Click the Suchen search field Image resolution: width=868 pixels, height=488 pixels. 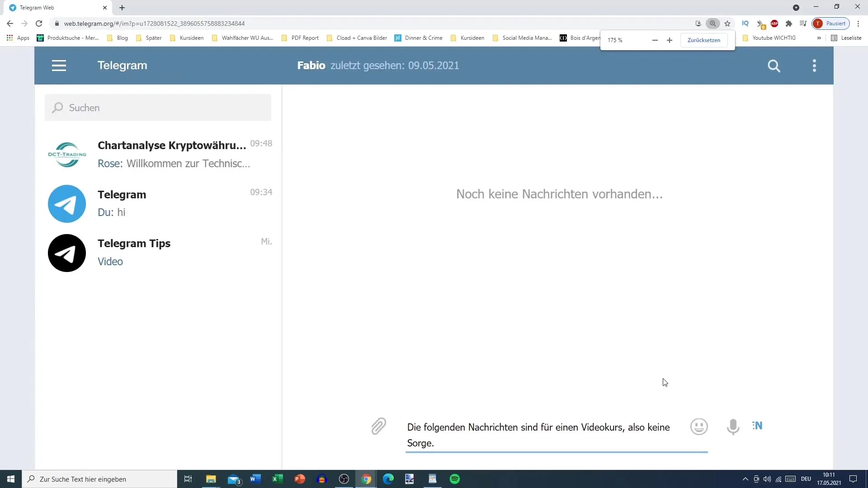point(158,108)
